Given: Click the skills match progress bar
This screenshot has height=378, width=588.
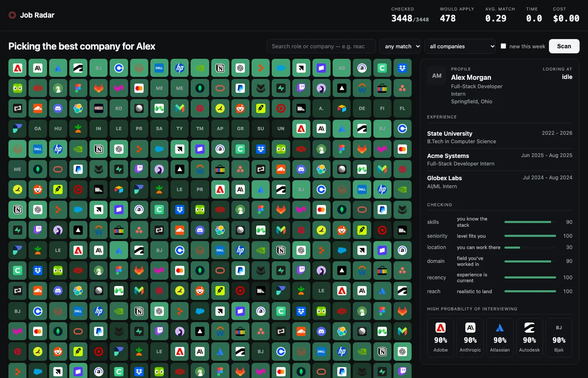Looking at the screenshot, I should pyautogui.click(x=530, y=222).
